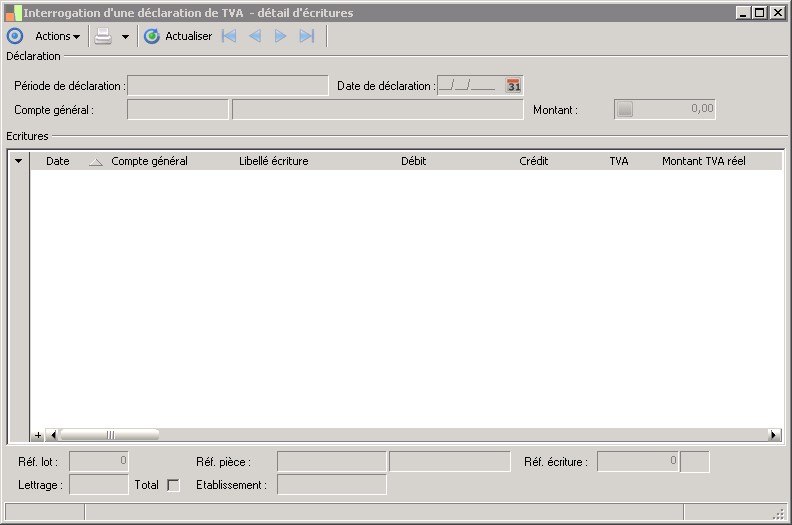Image resolution: width=792 pixels, height=525 pixels.
Task: Click the ascending sort triangle indicator
Action: tap(96, 162)
